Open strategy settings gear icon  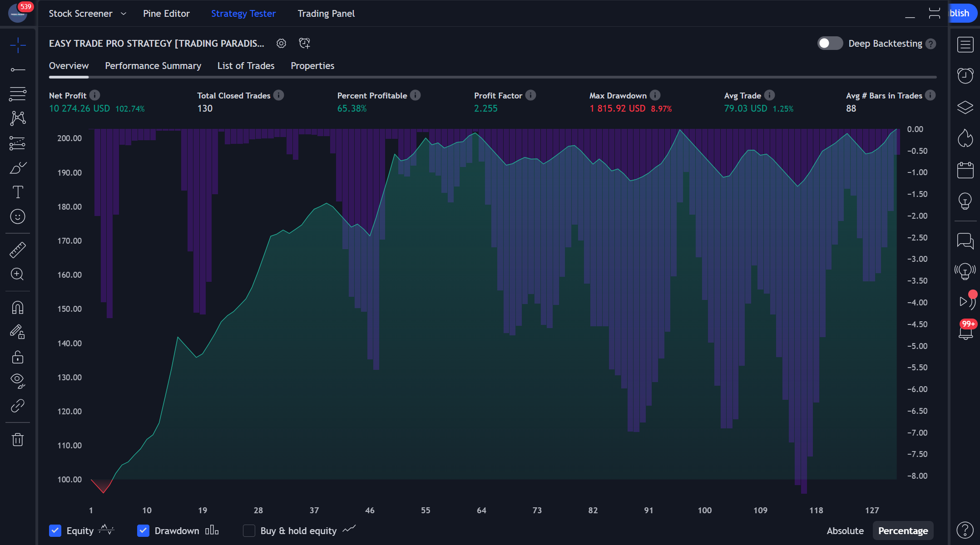tap(281, 44)
